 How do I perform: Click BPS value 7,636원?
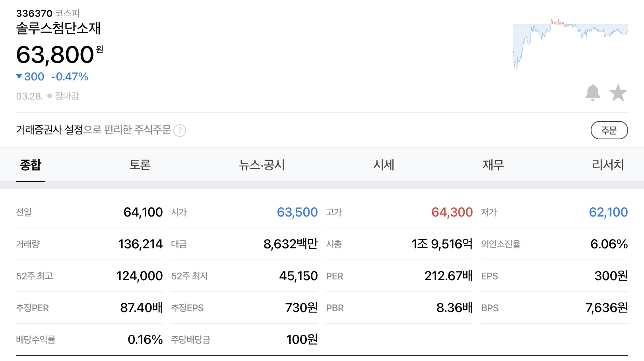pyautogui.click(x=607, y=308)
